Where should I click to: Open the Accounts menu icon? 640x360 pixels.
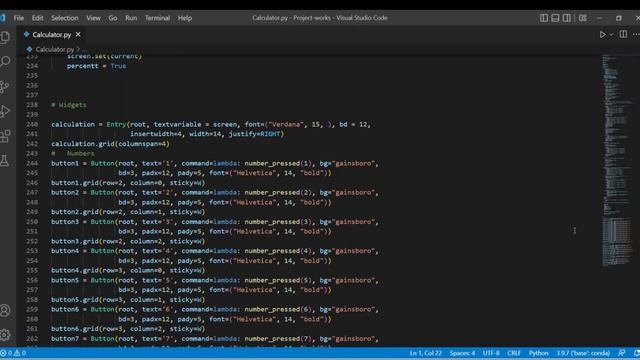click(x=5, y=311)
